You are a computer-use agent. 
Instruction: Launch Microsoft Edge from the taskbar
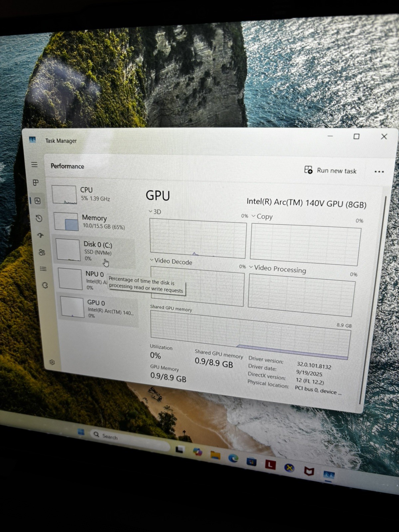coord(233,458)
